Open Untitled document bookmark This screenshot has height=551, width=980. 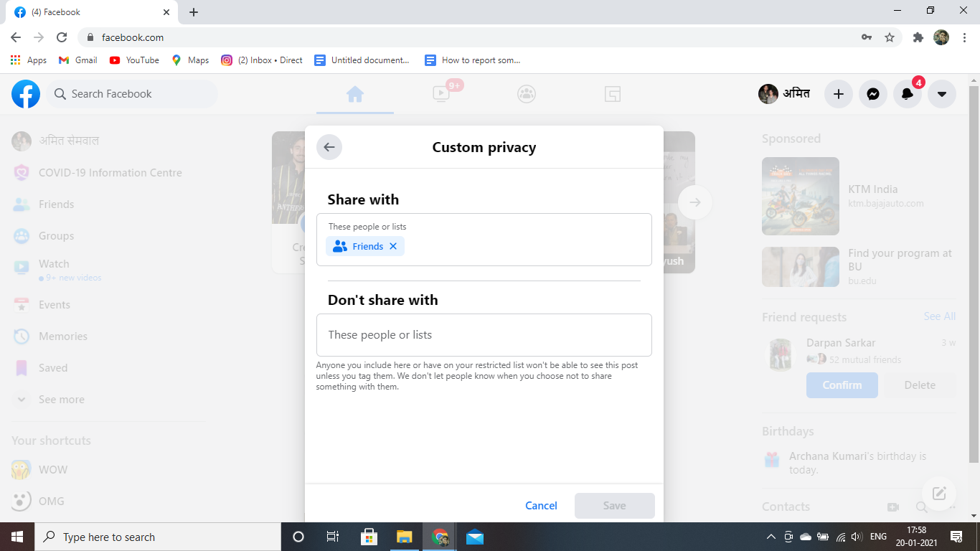362,60
